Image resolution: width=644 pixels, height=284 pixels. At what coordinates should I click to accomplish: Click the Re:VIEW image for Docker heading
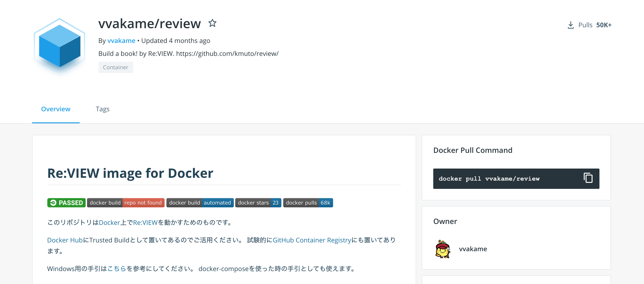(130, 173)
